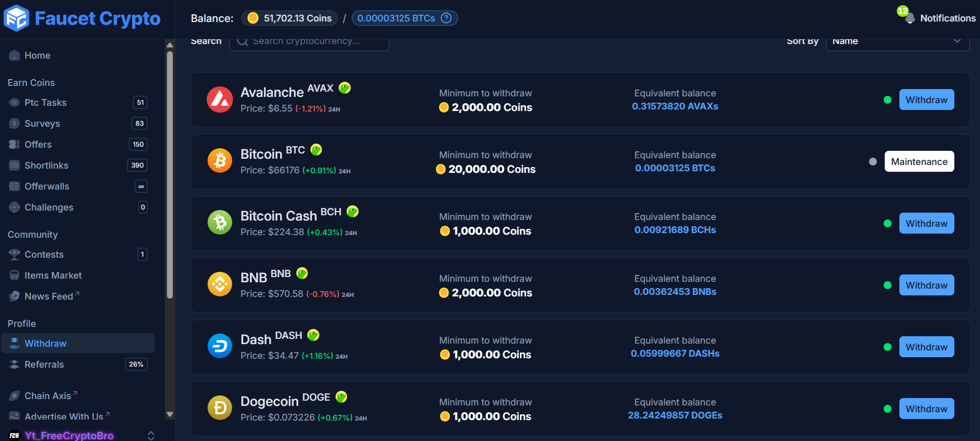Withdraw Avalanche coins
This screenshot has width=980, height=441.
click(927, 100)
